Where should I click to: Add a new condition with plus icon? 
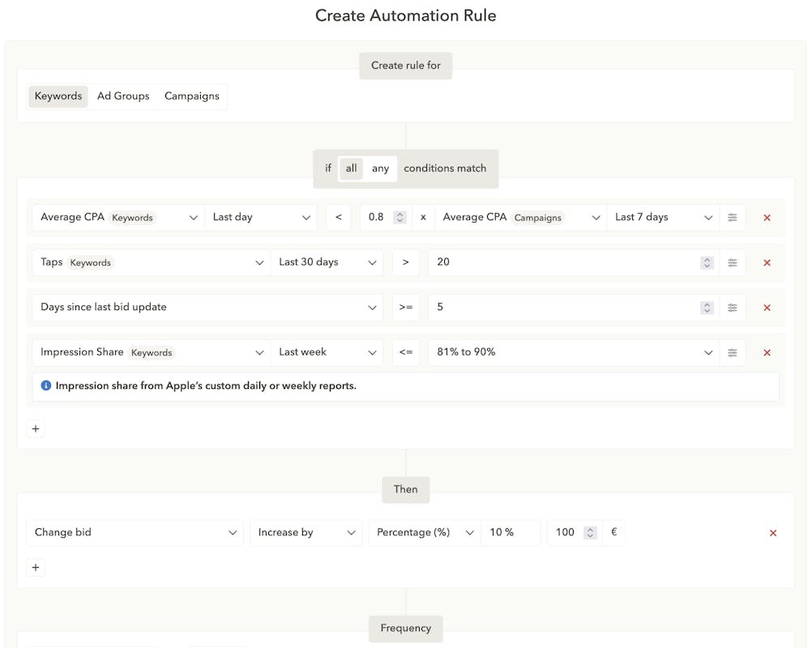[x=36, y=428]
